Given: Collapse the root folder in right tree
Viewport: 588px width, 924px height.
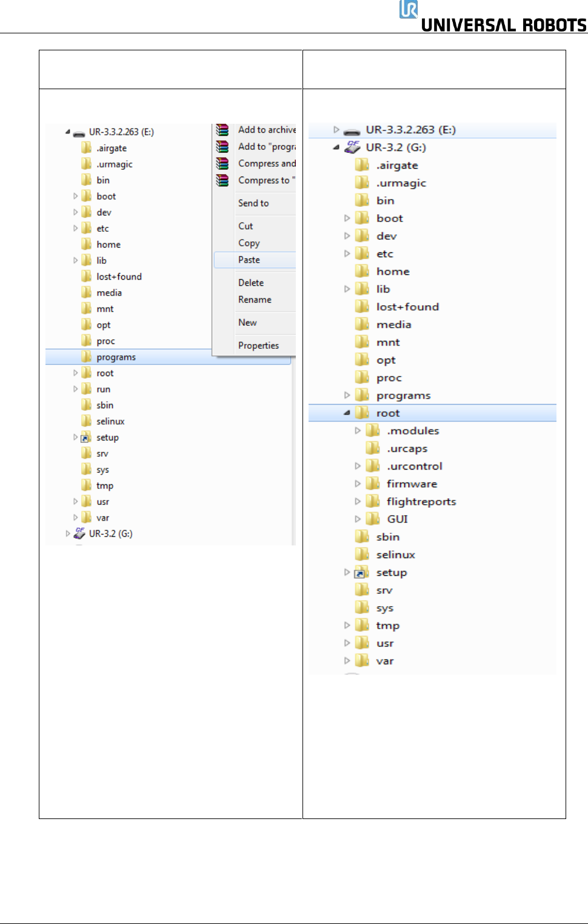Looking at the screenshot, I should (347, 413).
